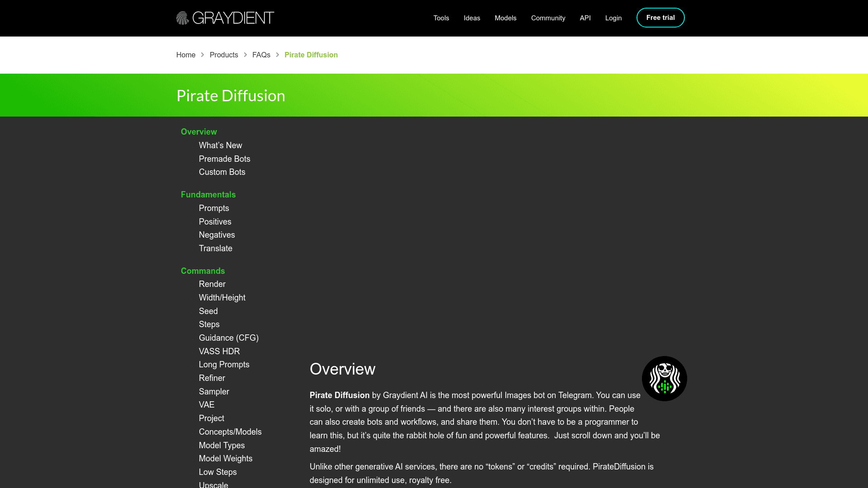The image size is (868, 488).
Task: Click the Commands heading in the sidebar
Action: click(x=203, y=271)
